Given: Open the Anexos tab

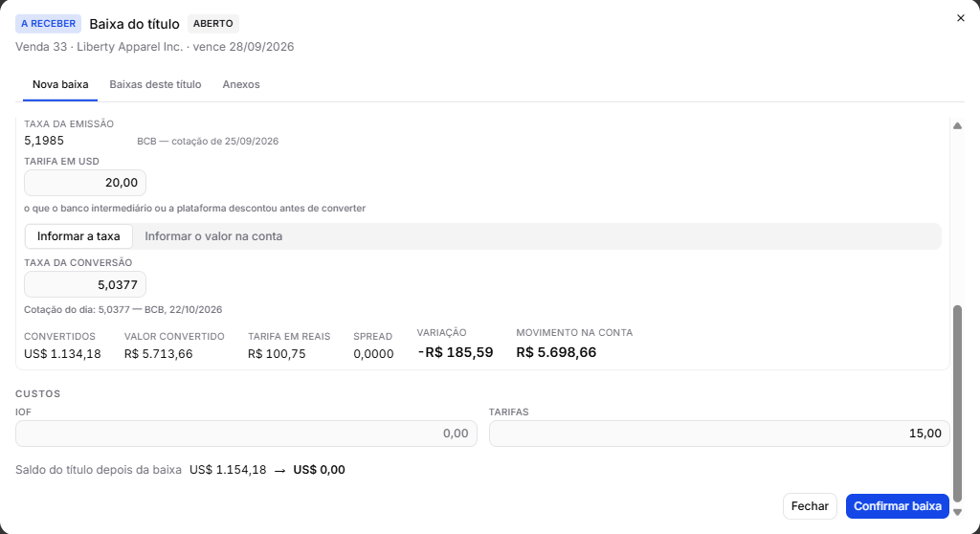Looking at the screenshot, I should click(x=240, y=84).
